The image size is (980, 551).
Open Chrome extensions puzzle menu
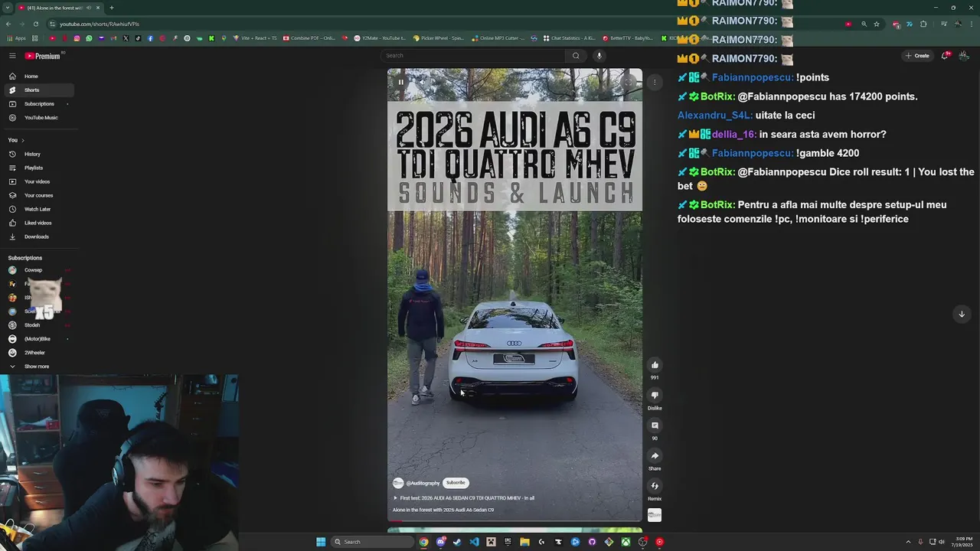coord(923,24)
